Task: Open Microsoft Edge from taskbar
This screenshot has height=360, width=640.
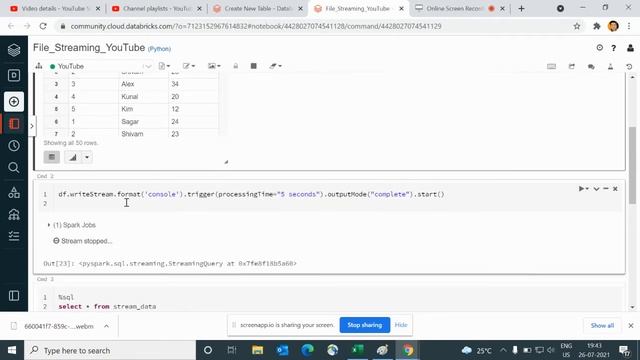Action: click(307, 350)
